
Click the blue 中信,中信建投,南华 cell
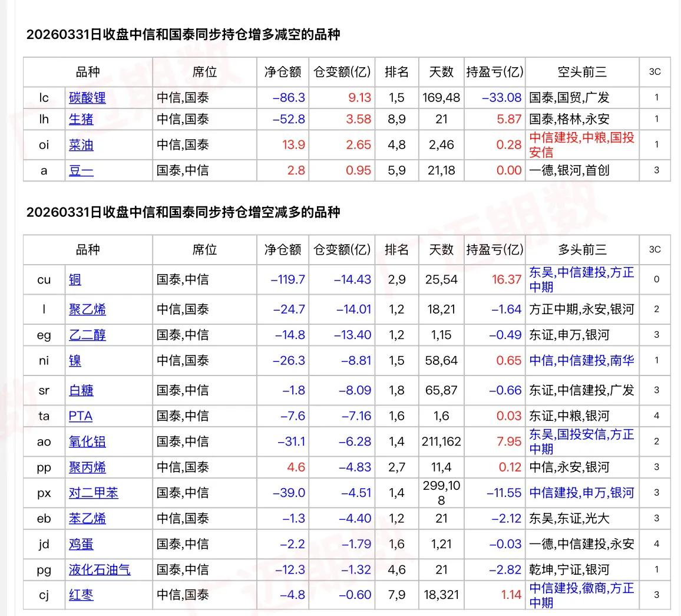tap(581, 361)
